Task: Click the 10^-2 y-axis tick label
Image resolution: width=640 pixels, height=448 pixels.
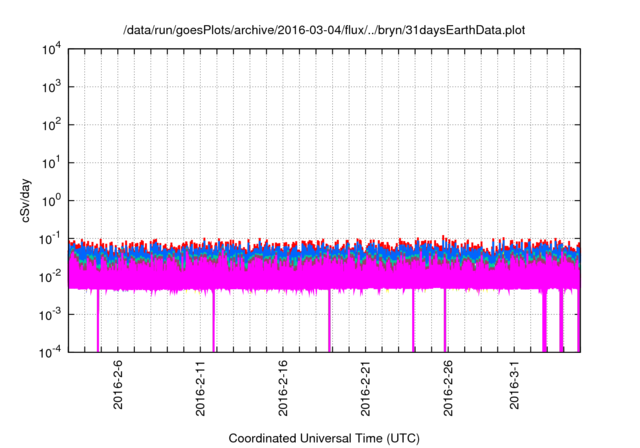Action: (x=50, y=277)
